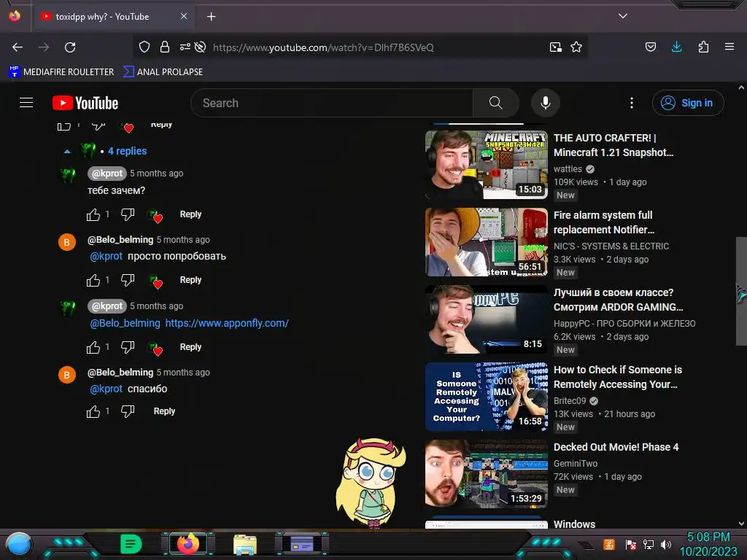
Task: Open the green notes app on taskbar
Action: pyautogui.click(x=131, y=544)
